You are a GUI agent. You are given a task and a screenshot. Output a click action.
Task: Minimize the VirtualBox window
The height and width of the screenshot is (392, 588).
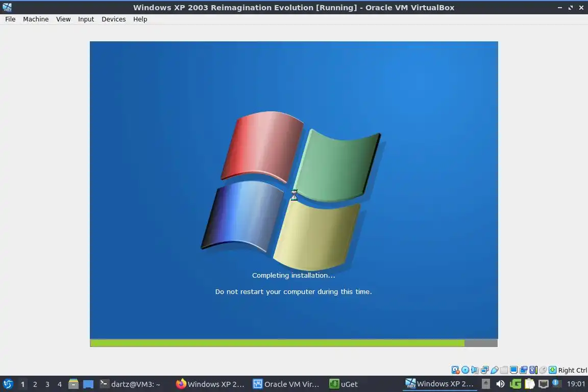[560, 8]
